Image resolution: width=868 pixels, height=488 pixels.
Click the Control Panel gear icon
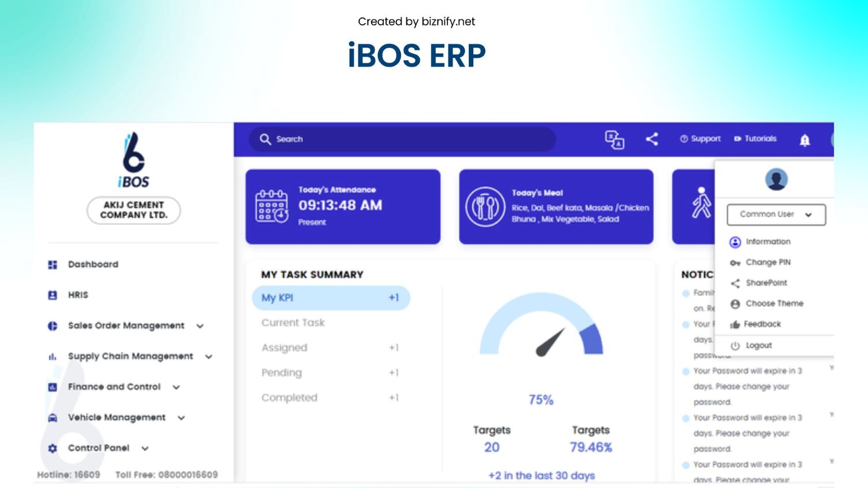(53, 448)
